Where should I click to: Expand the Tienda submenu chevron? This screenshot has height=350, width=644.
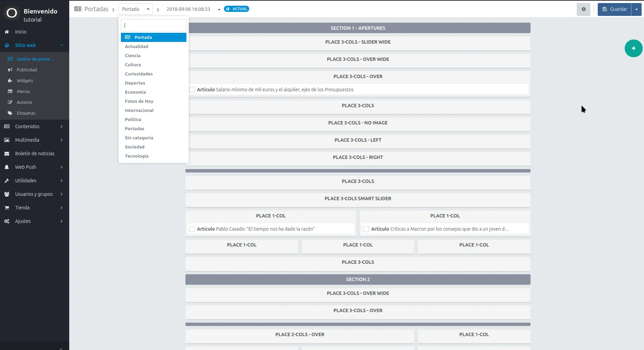coord(62,208)
